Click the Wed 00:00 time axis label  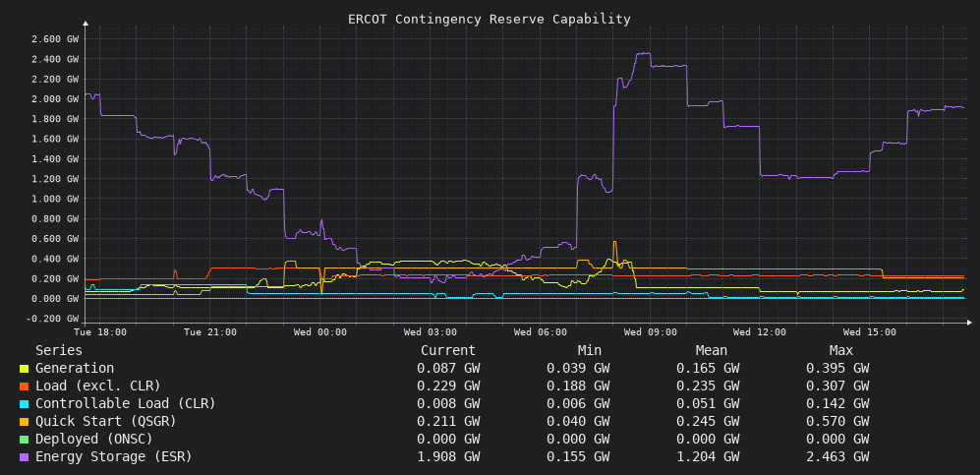(320, 331)
